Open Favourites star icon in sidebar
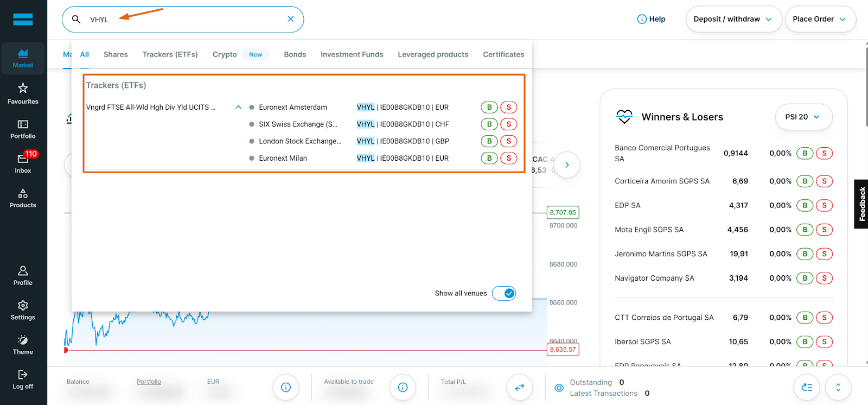The image size is (868, 405). pyautogui.click(x=23, y=93)
